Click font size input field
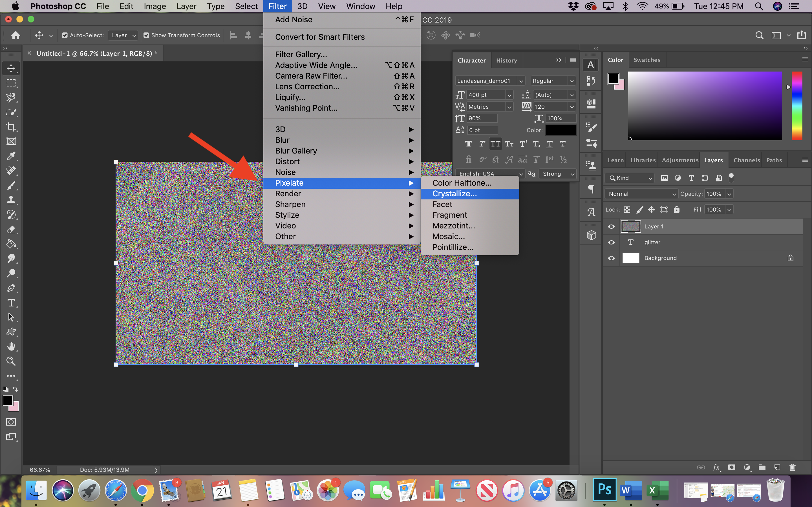This screenshot has height=507, width=812. coord(485,95)
